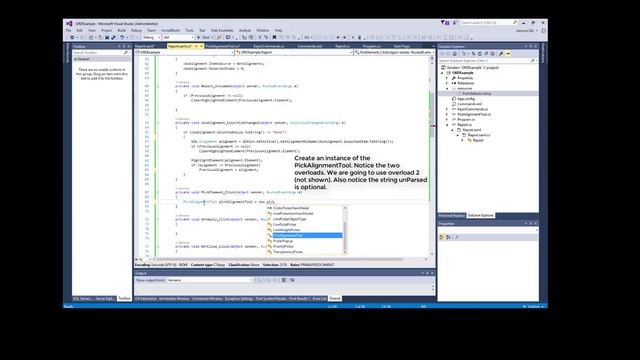Open the Build menu
This screenshot has width=640, height=360.
(122, 30)
